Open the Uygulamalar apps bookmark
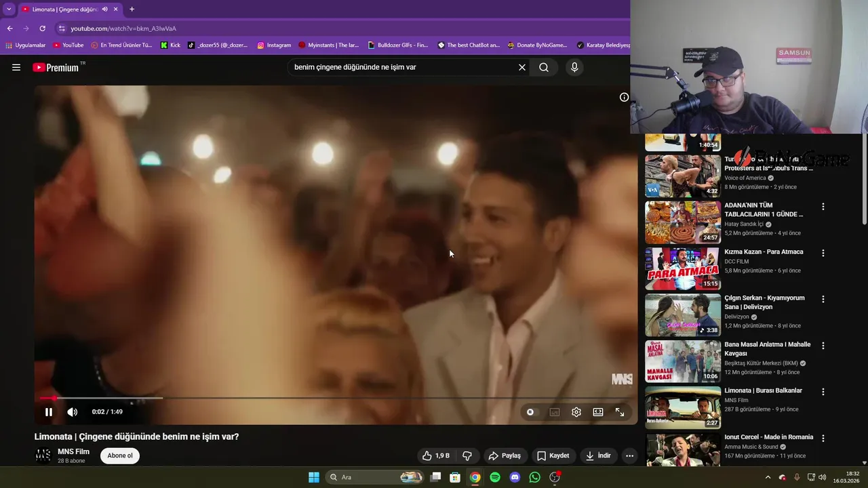 (x=25, y=45)
